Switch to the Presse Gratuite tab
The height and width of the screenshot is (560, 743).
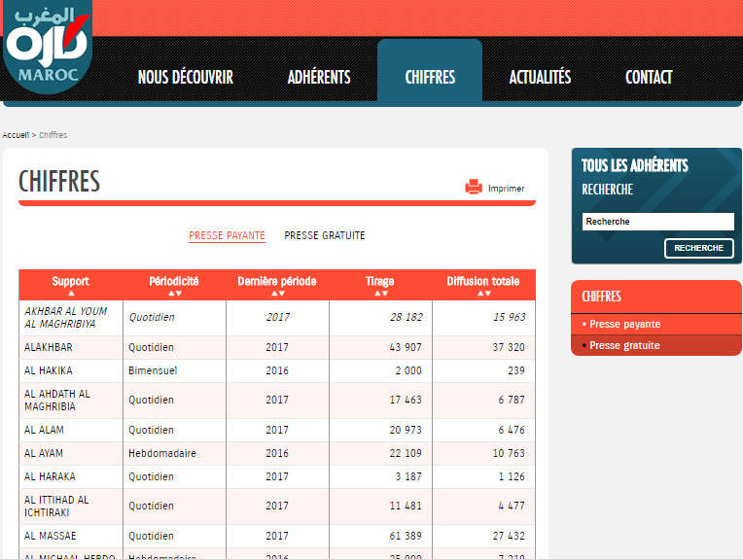tap(325, 236)
